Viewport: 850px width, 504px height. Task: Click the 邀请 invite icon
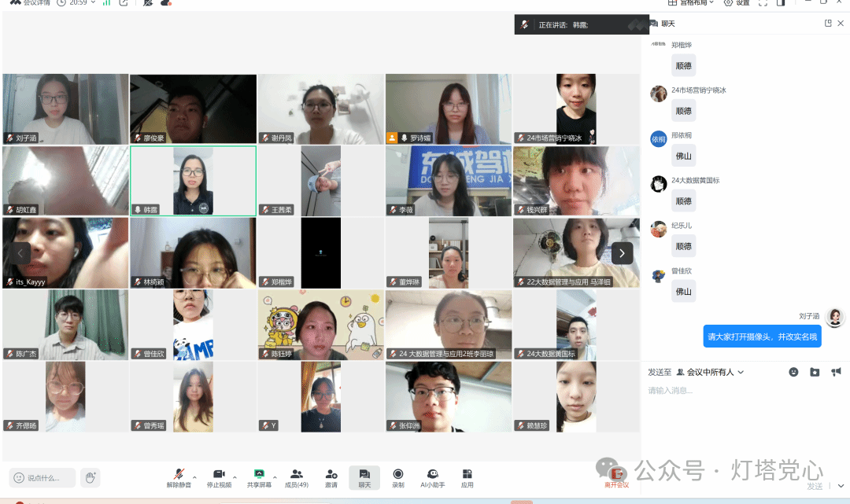click(331, 478)
